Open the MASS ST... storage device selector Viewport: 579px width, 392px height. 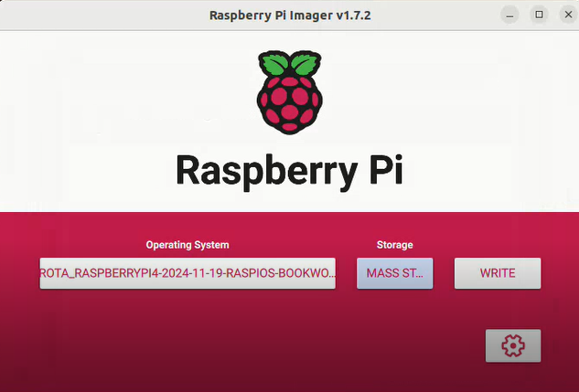(394, 272)
